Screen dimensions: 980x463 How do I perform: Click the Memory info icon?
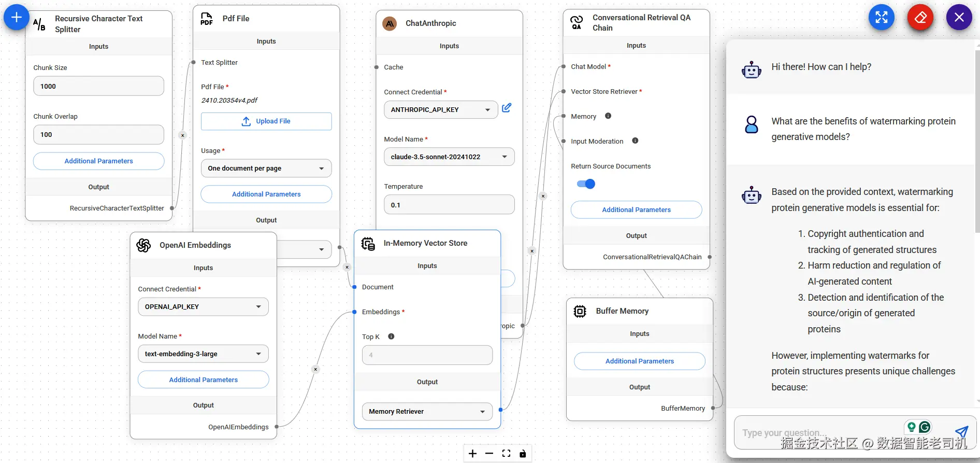click(608, 116)
